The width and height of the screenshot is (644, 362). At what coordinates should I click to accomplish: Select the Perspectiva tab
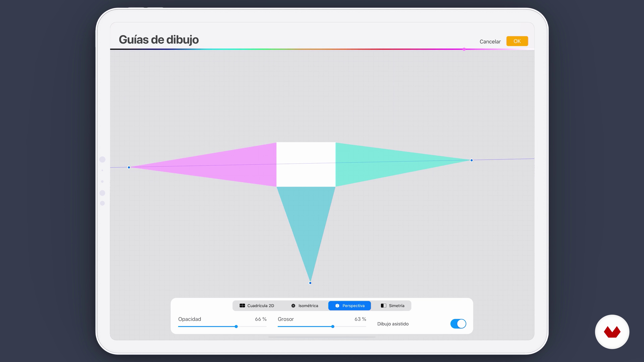tap(350, 306)
